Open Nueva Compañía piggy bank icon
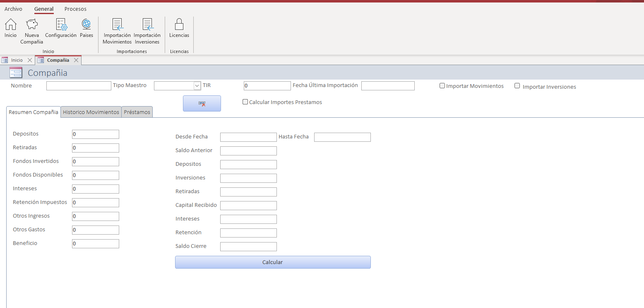644x308 pixels. coord(32,25)
